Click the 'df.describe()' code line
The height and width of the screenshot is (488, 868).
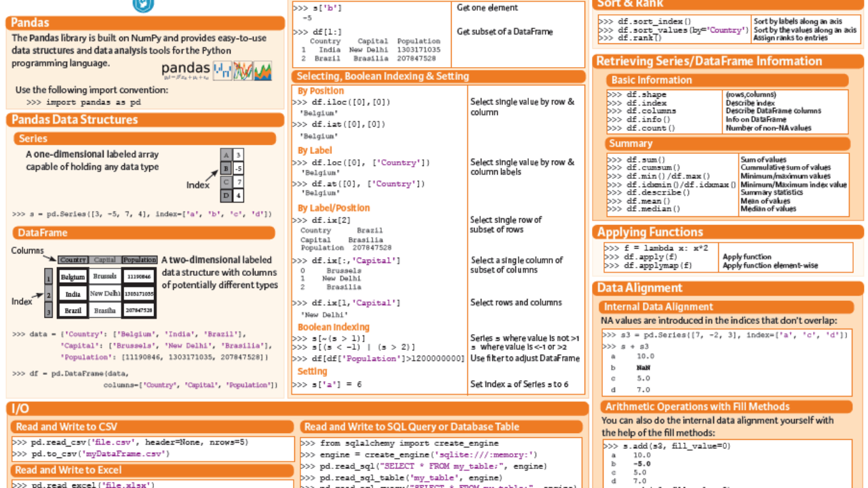click(648, 192)
